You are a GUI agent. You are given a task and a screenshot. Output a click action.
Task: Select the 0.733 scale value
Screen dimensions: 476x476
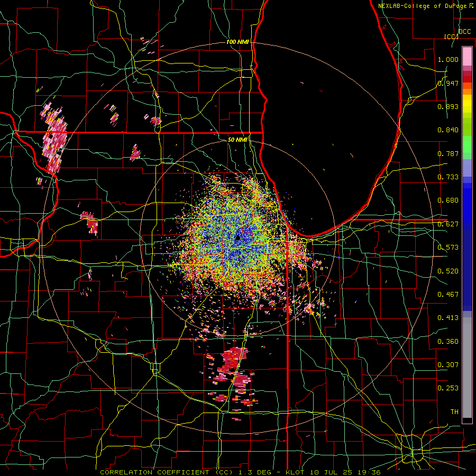pyautogui.click(x=448, y=177)
